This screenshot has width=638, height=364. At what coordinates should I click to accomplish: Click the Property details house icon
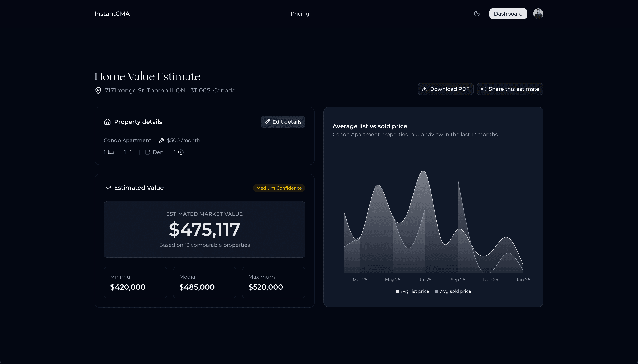coord(107,122)
